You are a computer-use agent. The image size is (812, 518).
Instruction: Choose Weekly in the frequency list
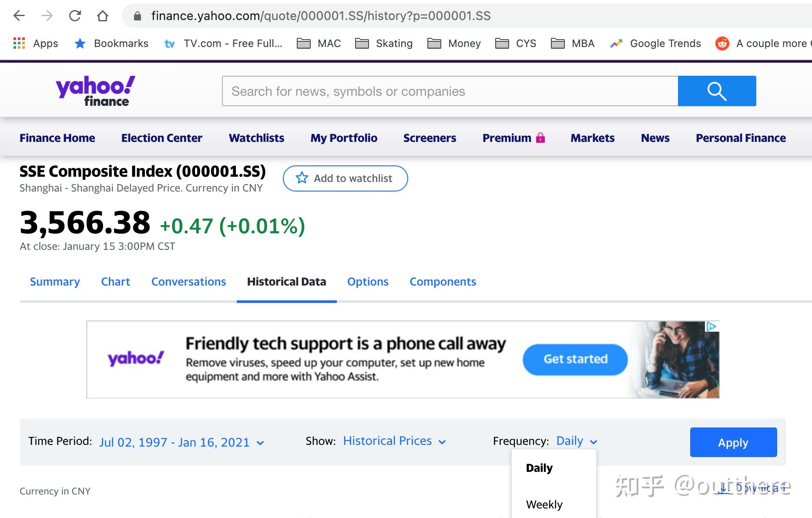tap(544, 505)
